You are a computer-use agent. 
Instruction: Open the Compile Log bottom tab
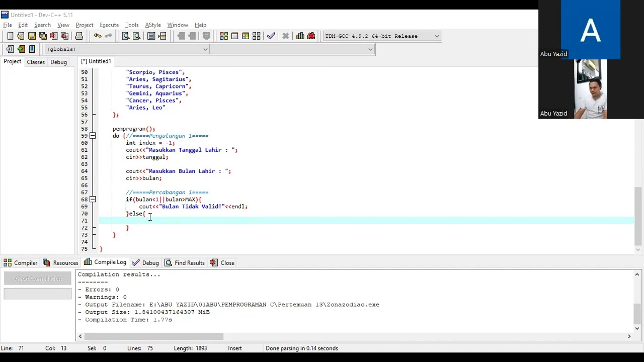click(x=105, y=262)
